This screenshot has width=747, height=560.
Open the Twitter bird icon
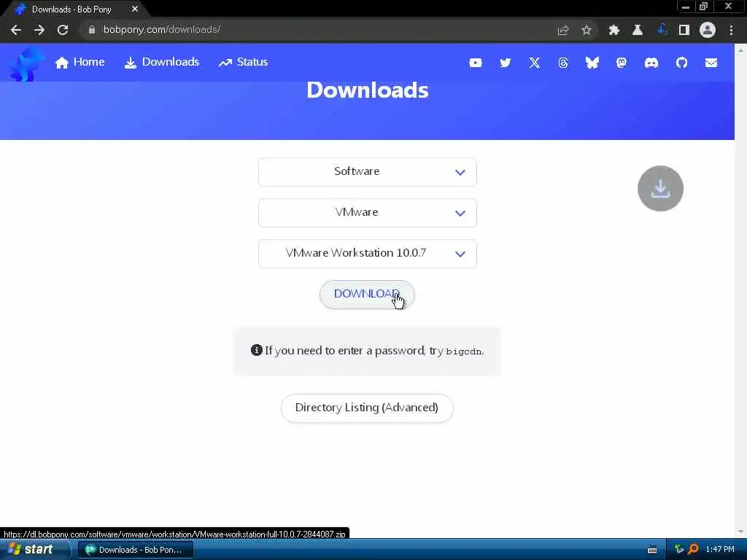point(505,63)
